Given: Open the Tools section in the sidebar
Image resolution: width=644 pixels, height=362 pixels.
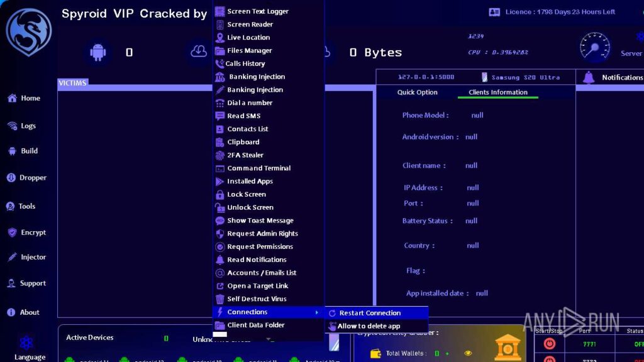Looking at the screenshot, I should pyautogui.click(x=21, y=206).
